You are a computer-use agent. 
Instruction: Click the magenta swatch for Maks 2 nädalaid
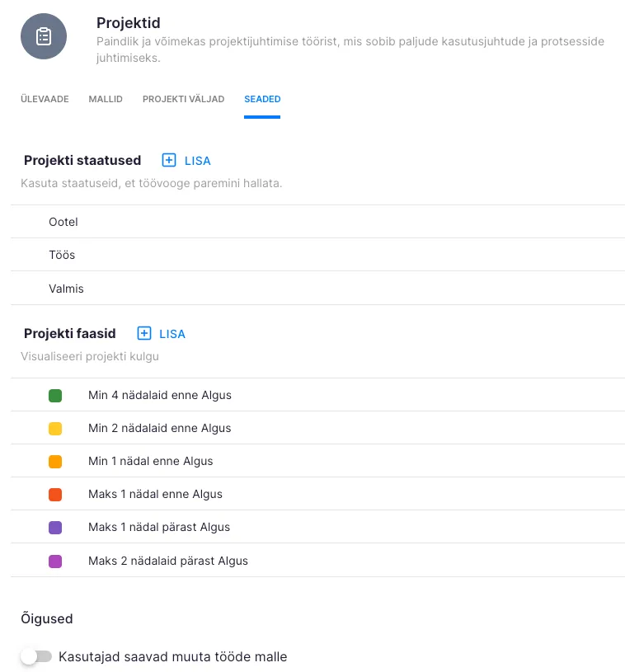55,562
